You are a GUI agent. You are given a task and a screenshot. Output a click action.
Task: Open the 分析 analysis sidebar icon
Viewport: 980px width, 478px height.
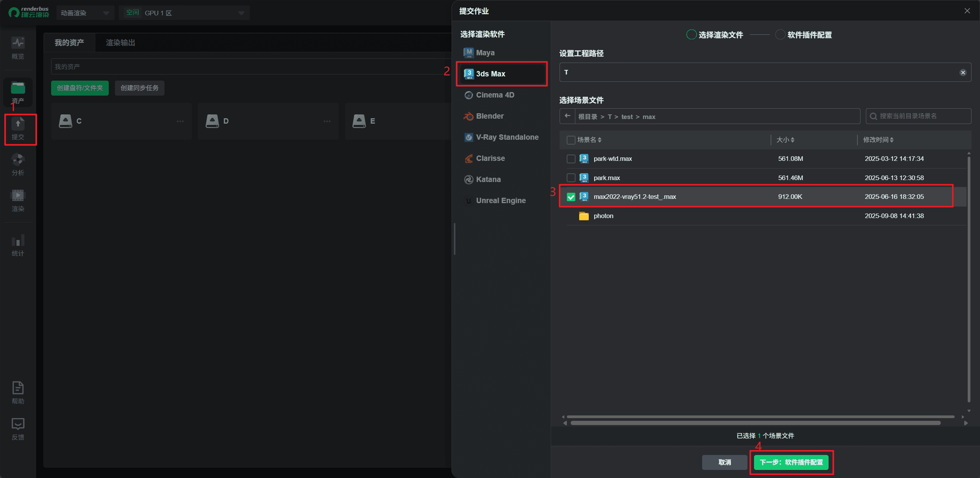click(x=18, y=165)
